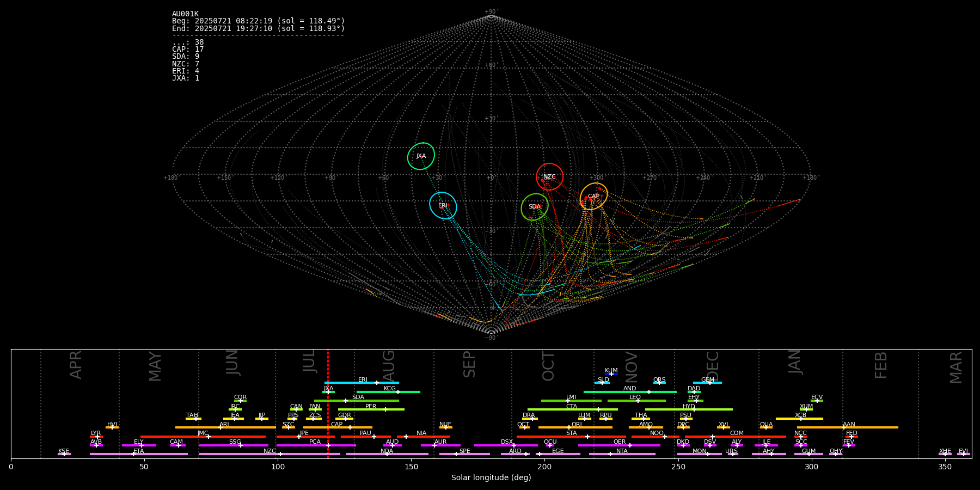Click the 'SDA: 9' legend count
This screenshot has height=490, width=980.
pos(186,57)
